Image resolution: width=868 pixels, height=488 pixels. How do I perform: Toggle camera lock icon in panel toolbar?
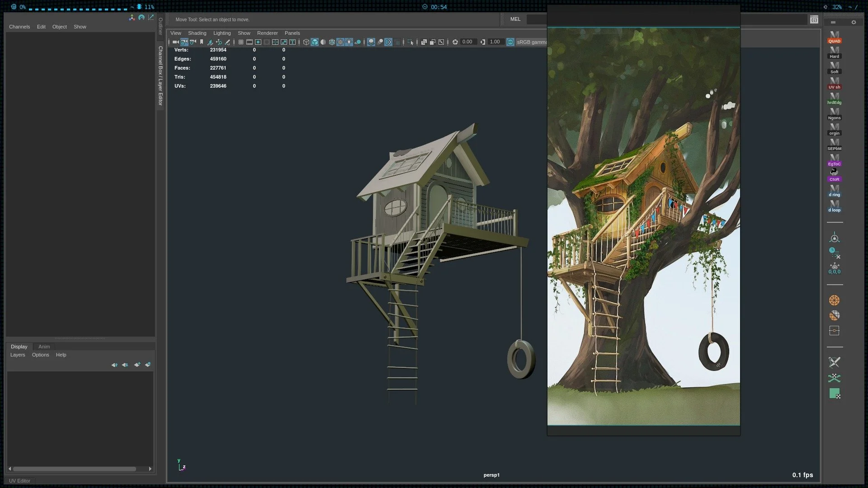tap(184, 42)
